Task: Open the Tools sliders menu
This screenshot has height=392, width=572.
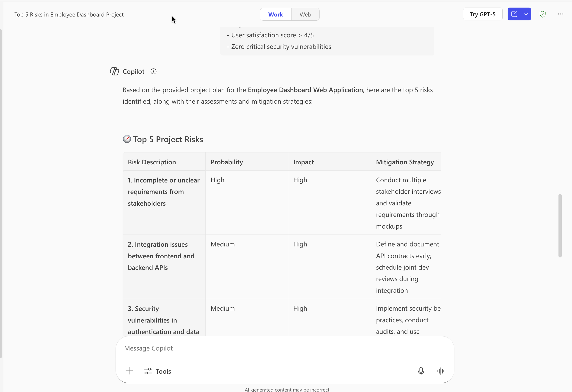Action: [x=157, y=371]
